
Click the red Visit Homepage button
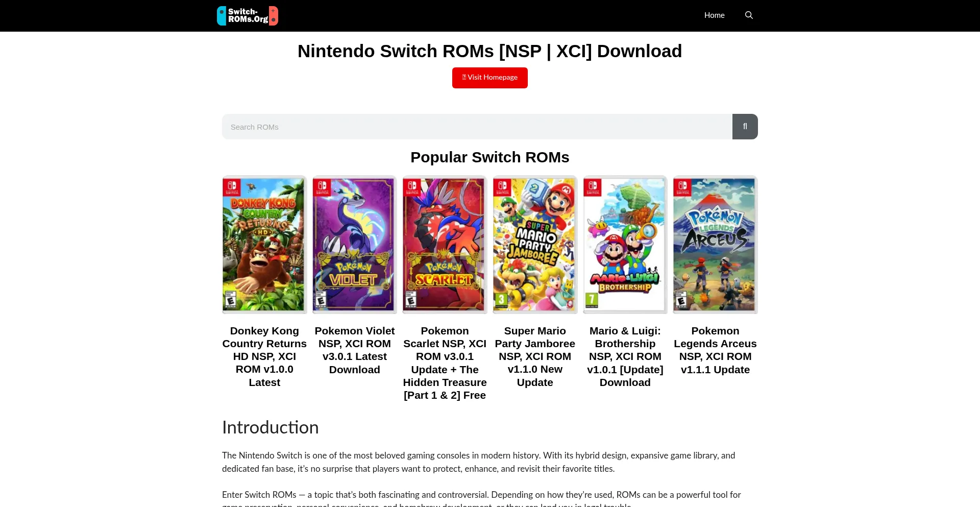pos(489,78)
